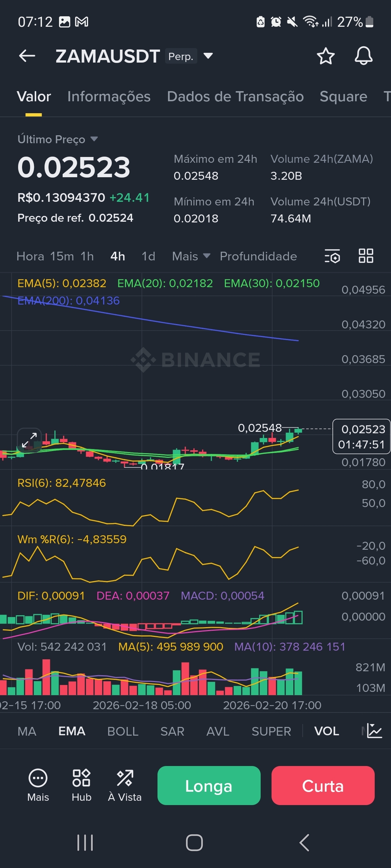Select 4h timeframe
Image resolution: width=391 pixels, height=868 pixels.
coord(118,256)
